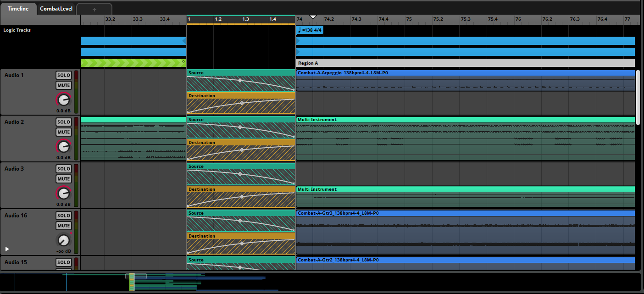Viewport: 644px width, 294px height.
Task: Click Audio 16 volume value -oo dB
Action: [63, 251]
